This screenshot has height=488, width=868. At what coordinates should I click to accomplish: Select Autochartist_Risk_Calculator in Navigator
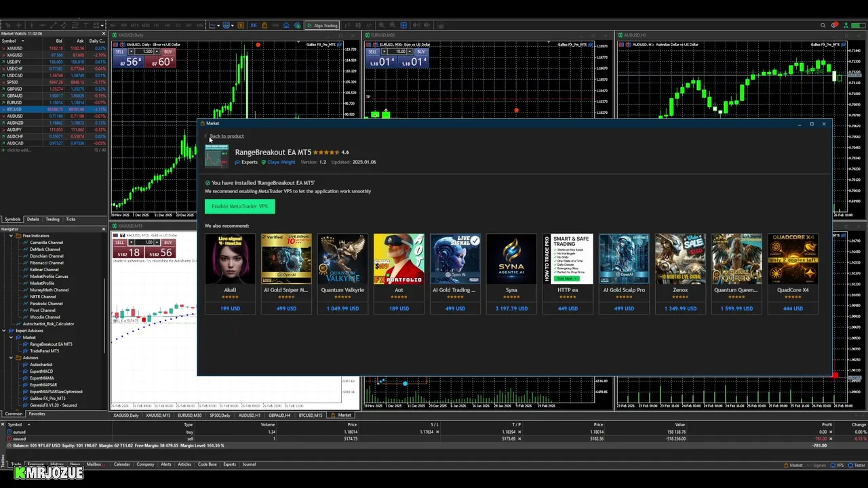coord(48,324)
